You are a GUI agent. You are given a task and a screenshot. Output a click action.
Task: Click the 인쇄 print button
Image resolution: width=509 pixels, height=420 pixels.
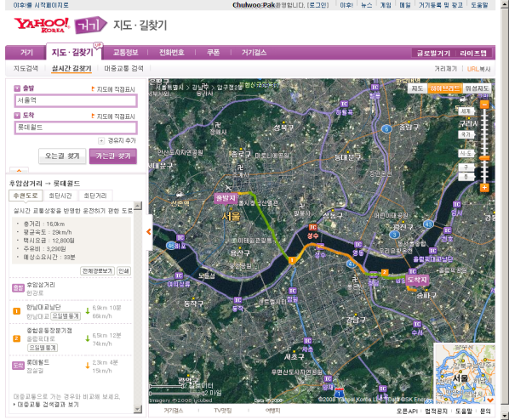pos(123,271)
